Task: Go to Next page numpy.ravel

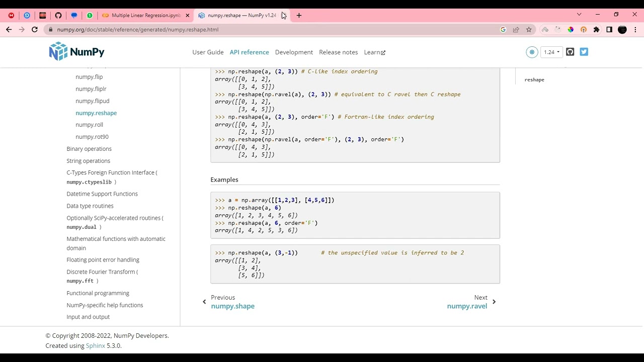Action: tap(471, 302)
